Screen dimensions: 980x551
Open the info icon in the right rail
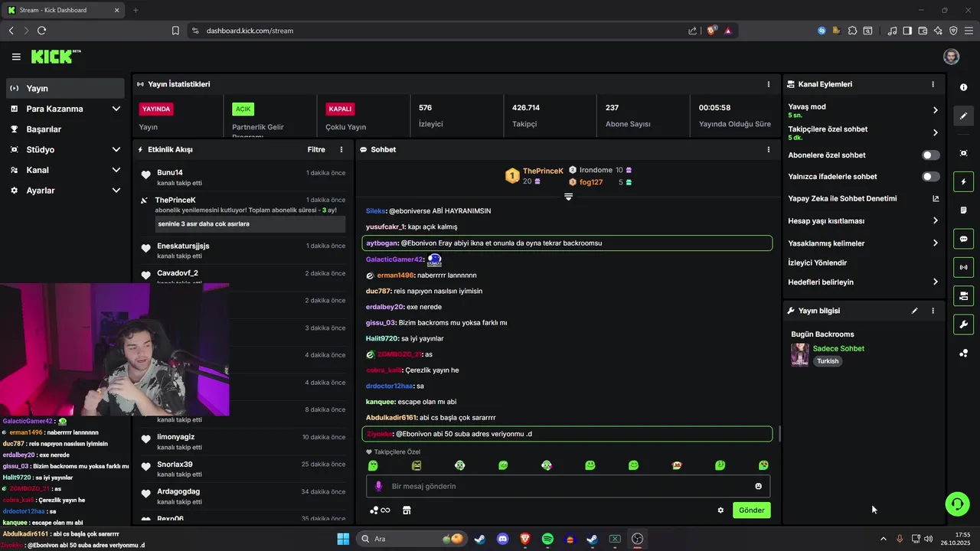(963, 87)
